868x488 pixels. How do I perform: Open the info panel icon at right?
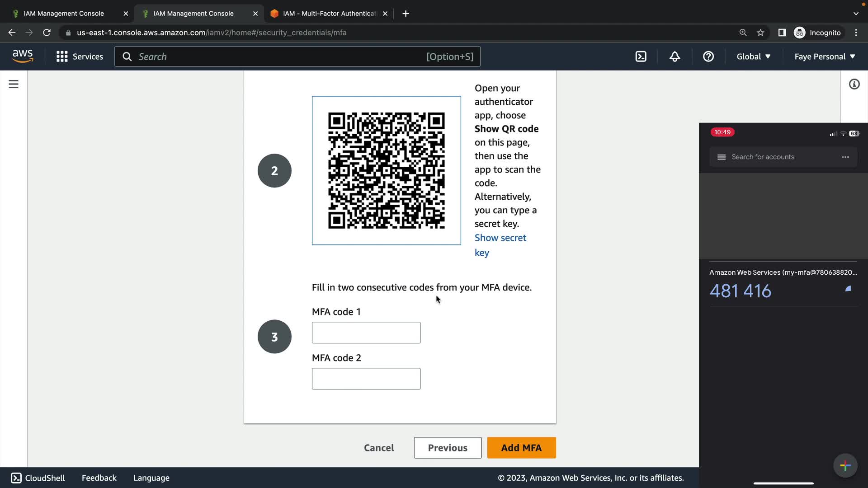click(x=854, y=84)
